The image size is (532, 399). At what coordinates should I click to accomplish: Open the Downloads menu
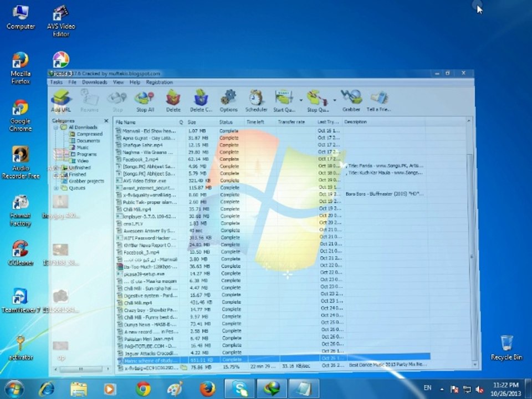95,82
